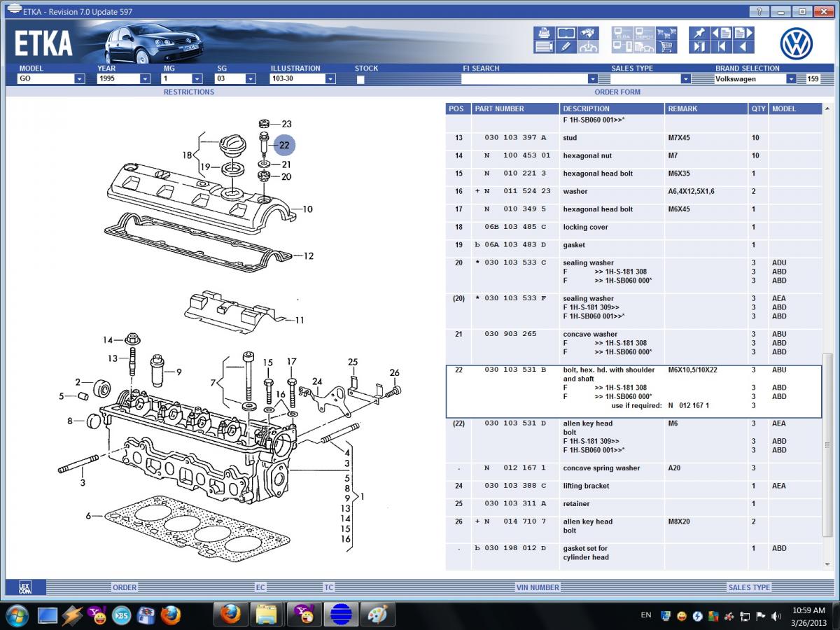This screenshot has height=630, width=840.
Task: Expand the MODEL dropdown
Action: [x=79, y=79]
